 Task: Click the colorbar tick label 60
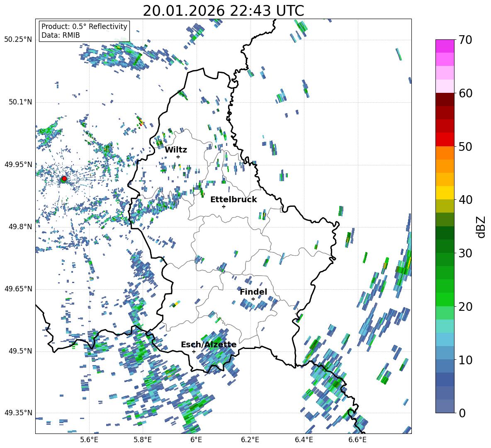(465, 93)
